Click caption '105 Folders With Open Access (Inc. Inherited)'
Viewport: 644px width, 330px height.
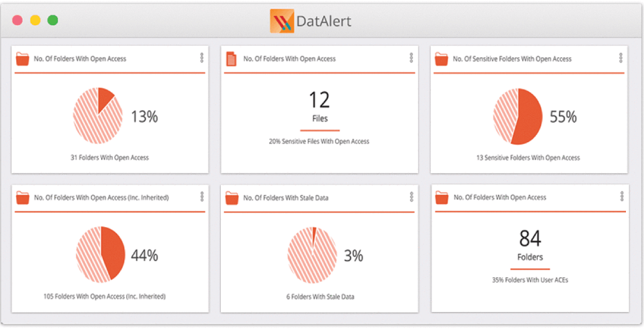(x=105, y=296)
